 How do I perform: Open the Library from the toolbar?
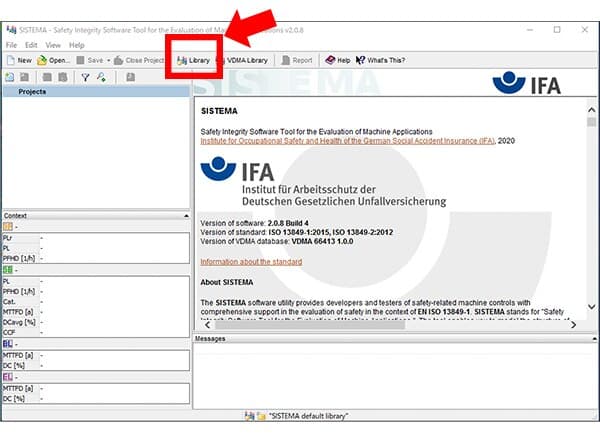(193, 60)
